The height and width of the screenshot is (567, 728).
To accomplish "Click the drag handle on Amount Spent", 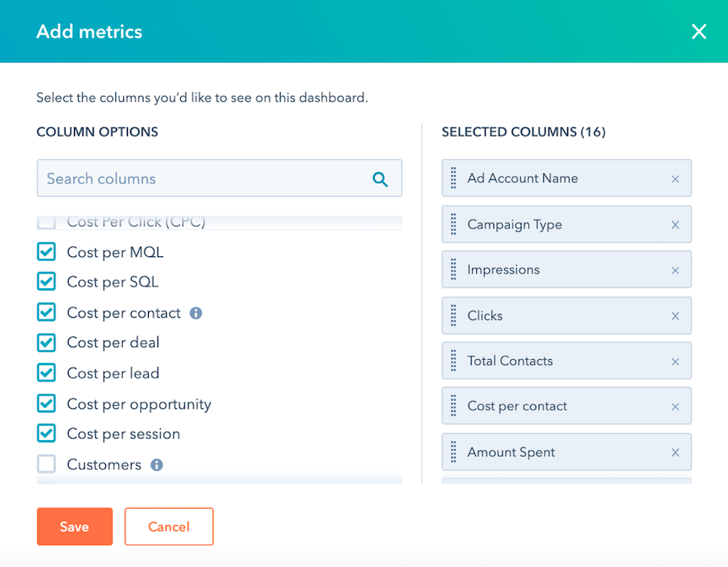I will pyautogui.click(x=454, y=453).
